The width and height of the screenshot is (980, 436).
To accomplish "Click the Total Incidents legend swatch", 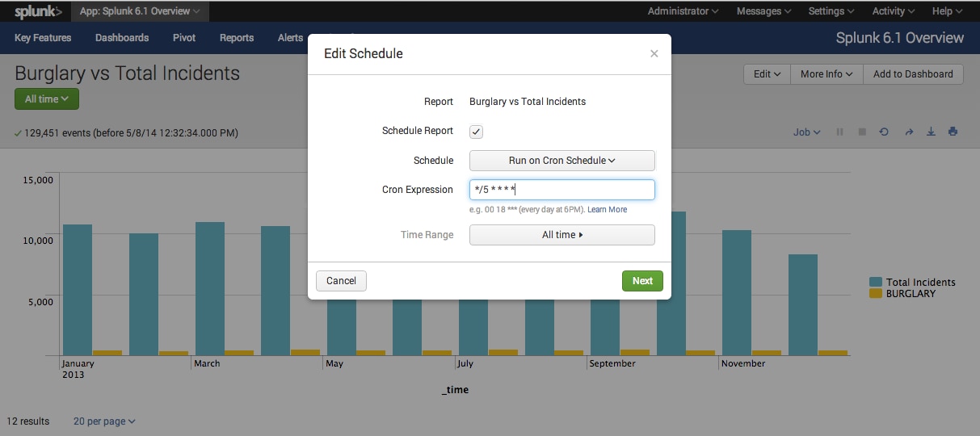I will [876, 282].
